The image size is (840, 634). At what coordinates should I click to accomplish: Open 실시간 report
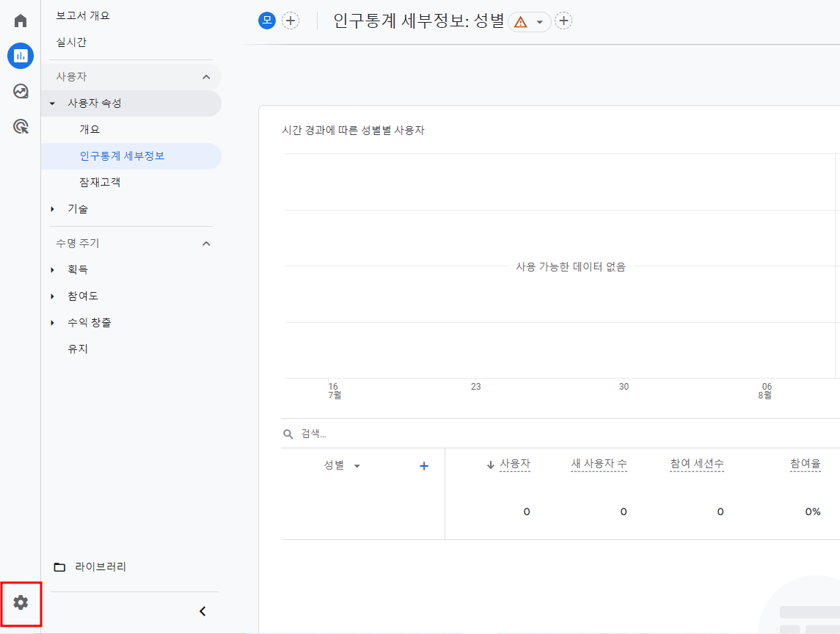click(71, 43)
